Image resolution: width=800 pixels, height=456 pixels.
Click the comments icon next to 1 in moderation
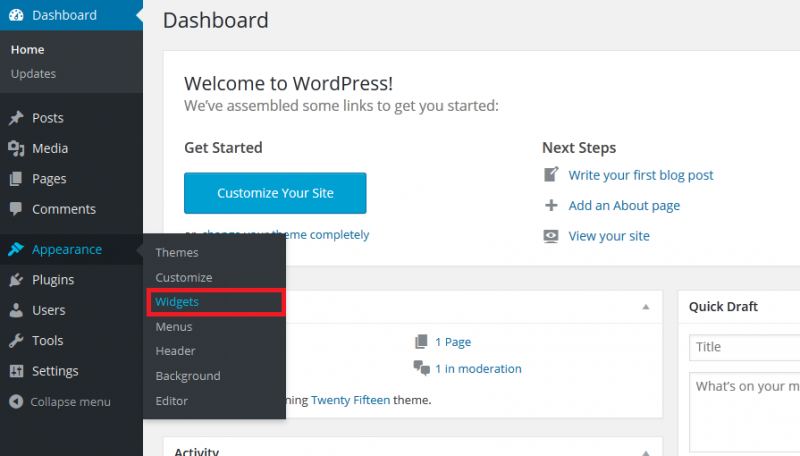point(422,368)
